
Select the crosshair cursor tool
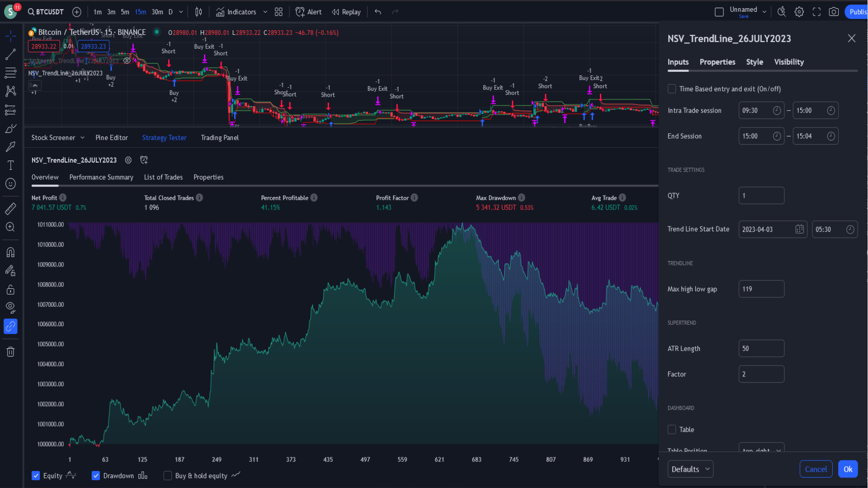click(10, 36)
